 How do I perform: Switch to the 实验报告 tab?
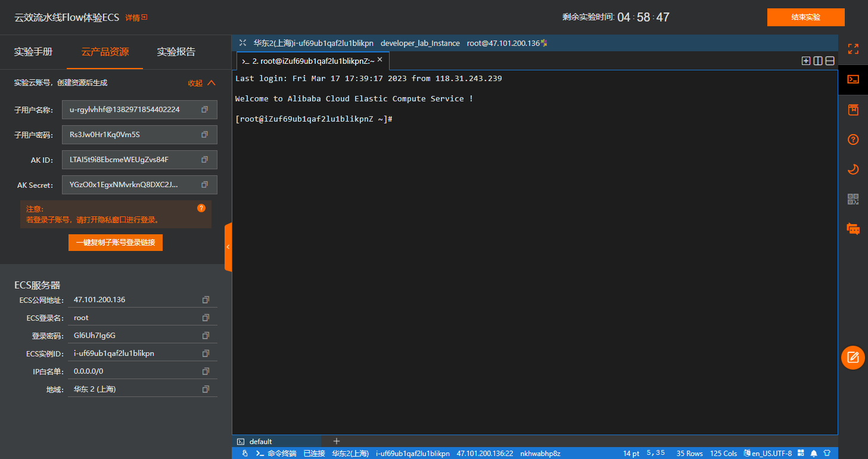176,52
